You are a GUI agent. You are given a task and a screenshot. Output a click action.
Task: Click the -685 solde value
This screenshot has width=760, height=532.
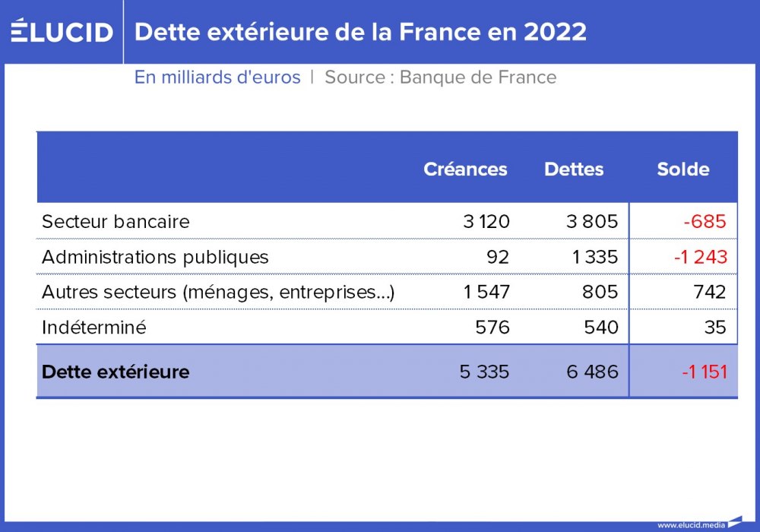pos(705,221)
